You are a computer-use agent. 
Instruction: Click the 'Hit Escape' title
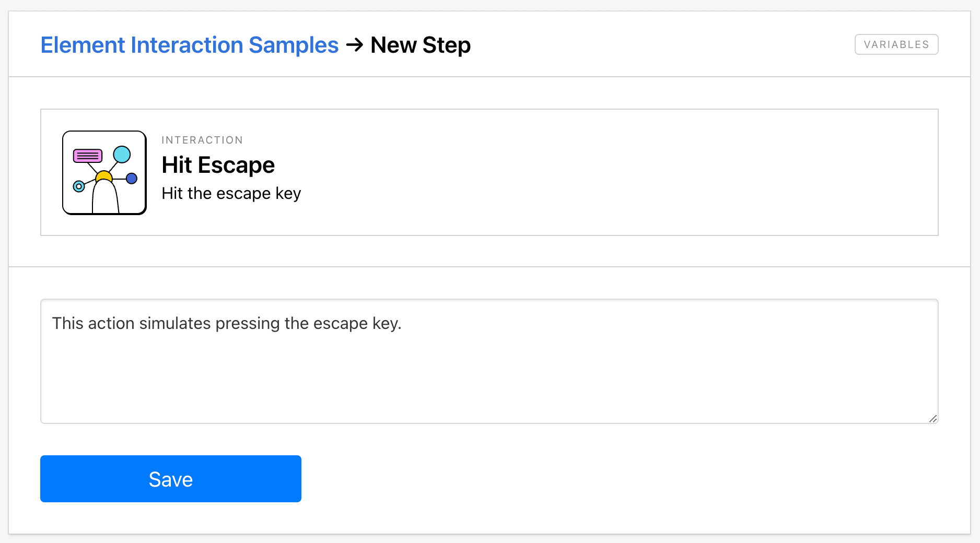pos(218,165)
